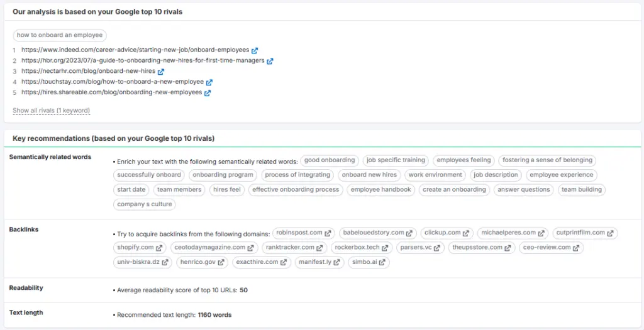Screen dimensions: 644x330
Task: Open the touchstay.com rival URL
Action: tap(113, 82)
